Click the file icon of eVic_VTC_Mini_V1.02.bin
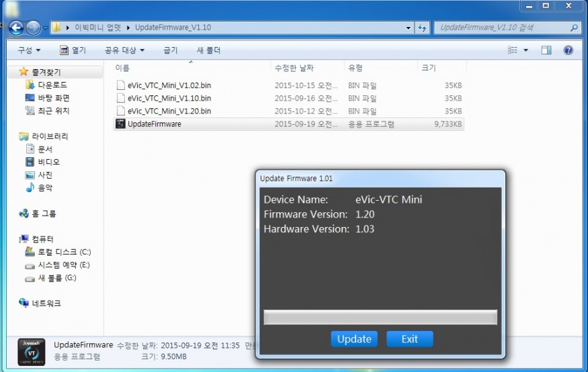 (x=121, y=85)
